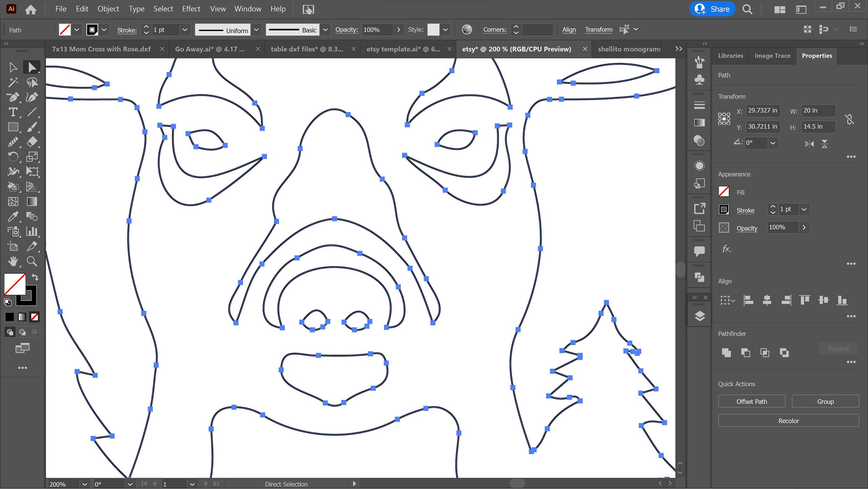
Task: Toggle the screen mode button
Action: click(x=23, y=348)
